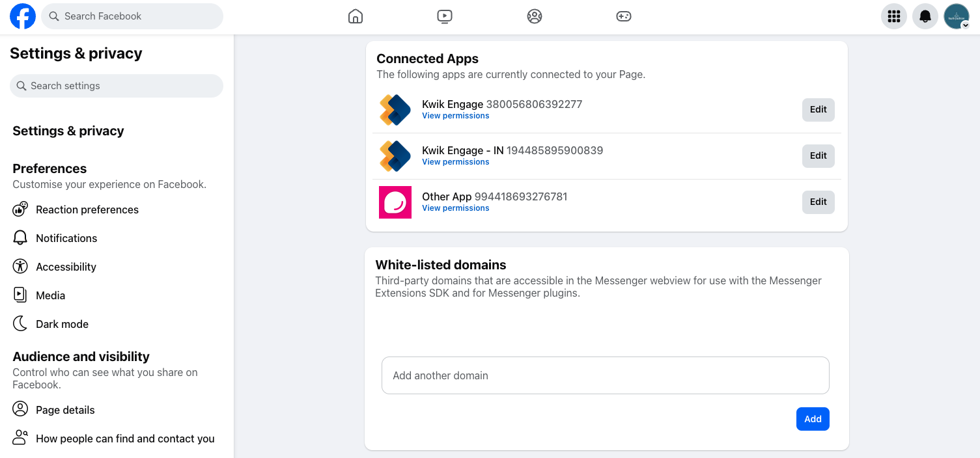Click the find and contact you icon

click(x=20, y=438)
